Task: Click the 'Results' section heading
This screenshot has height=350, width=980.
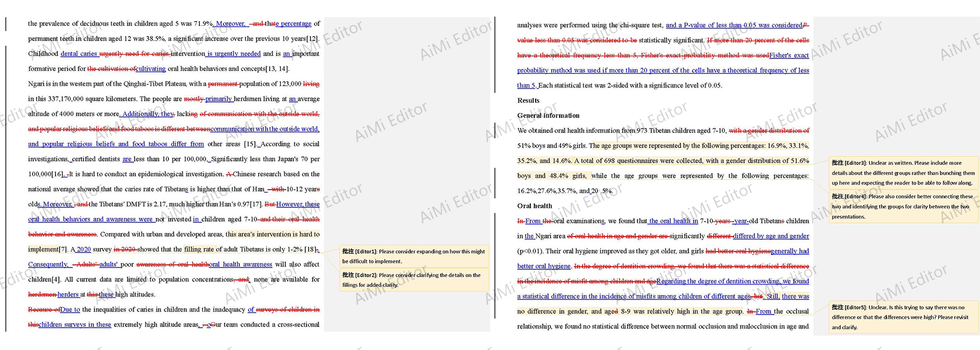Action: [528, 100]
